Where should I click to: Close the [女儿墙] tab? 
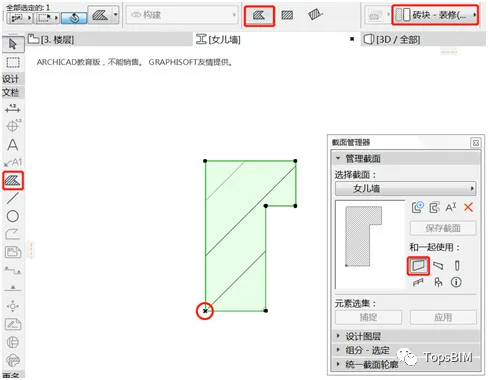[352, 39]
